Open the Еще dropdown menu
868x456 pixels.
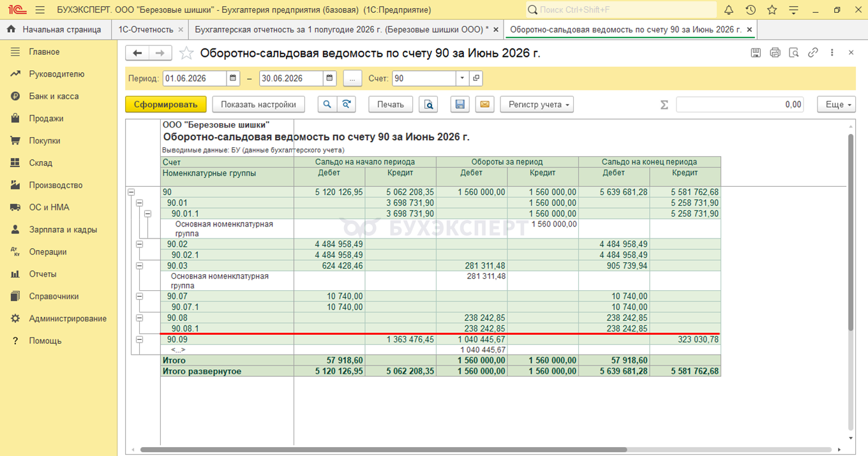click(836, 105)
